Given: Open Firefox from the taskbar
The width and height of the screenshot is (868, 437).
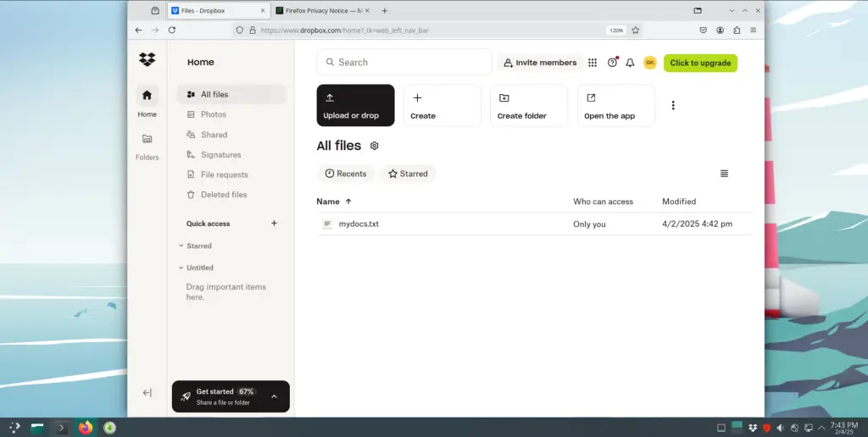Looking at the screenshot, I should pyautogui.click(x=86, y=428).
